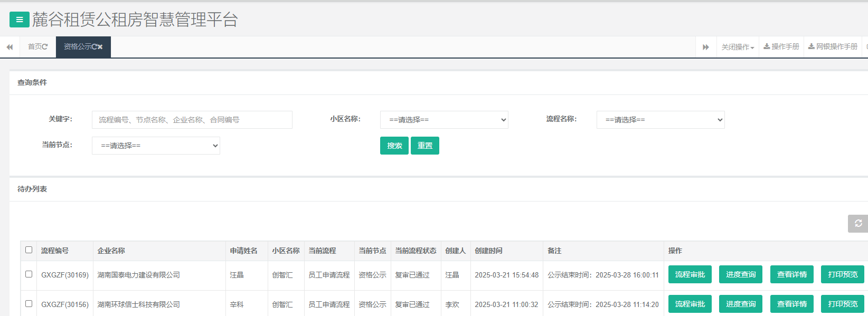Download the 操作手册 manual
The image size is (868, 316).
click(781, 47)
